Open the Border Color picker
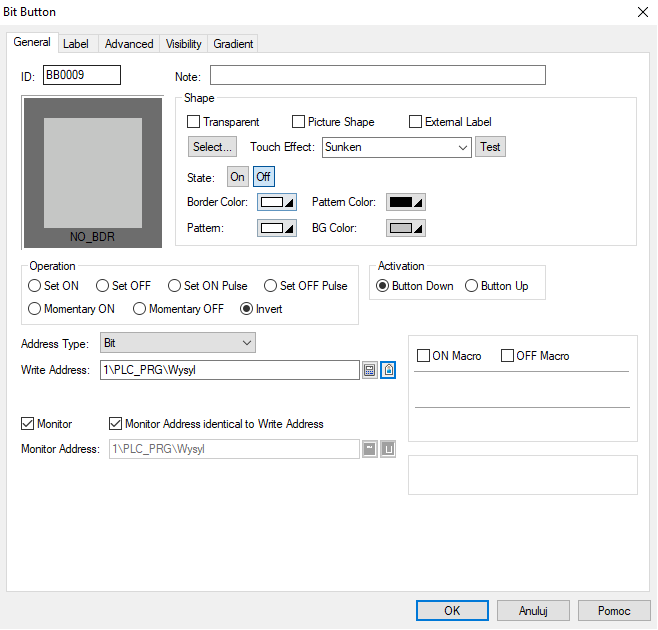658x630 pixels. click(277, 202)
